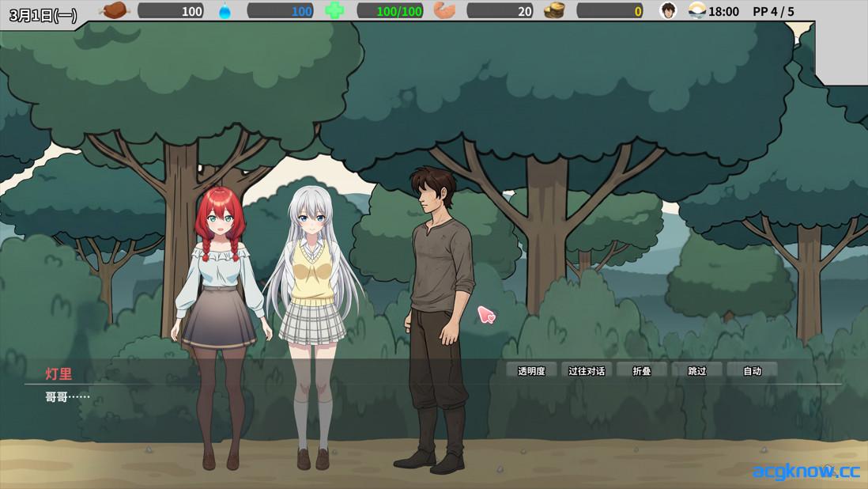Click the speaker name 灯里
868x489 pixels.
[x=58, y=373]
